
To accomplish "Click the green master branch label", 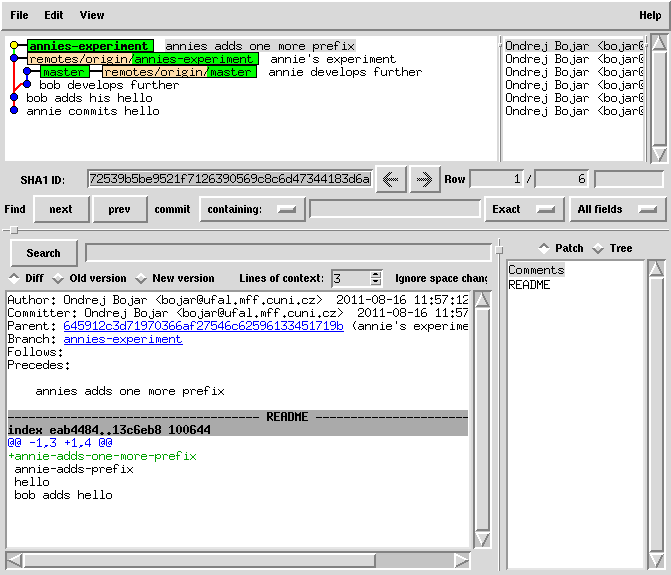I will pyautogui.click(x=64, y=72).
